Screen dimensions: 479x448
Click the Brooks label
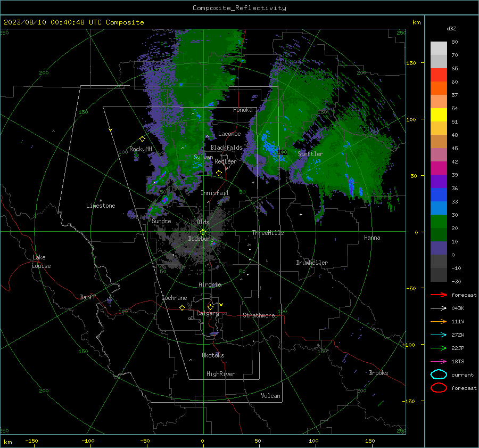378,373
